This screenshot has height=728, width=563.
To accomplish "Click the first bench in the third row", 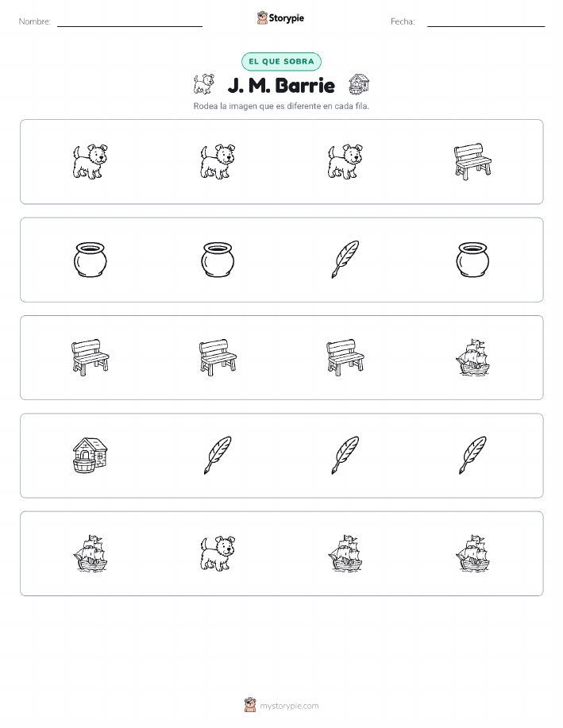I will pos(90,357).
